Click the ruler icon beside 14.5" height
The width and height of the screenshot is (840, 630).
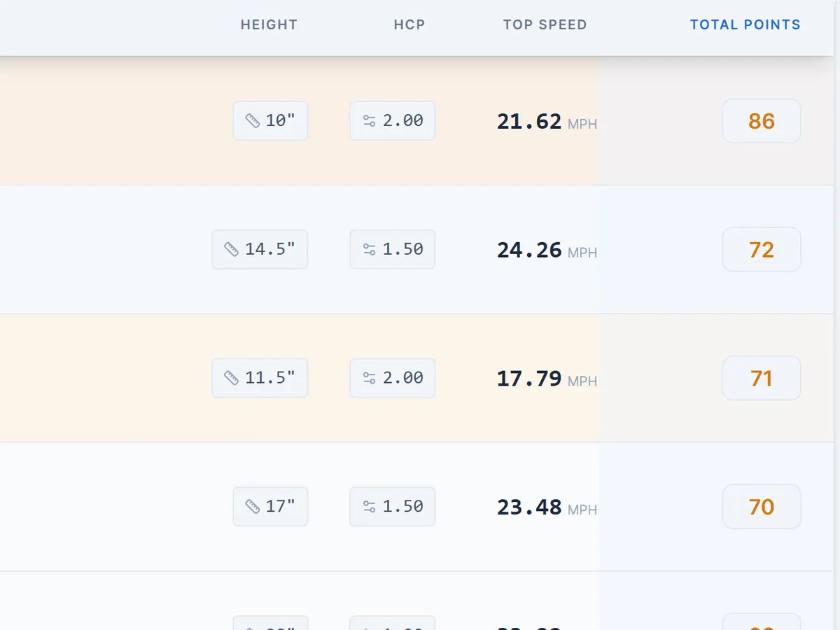(x=231, y=249)
